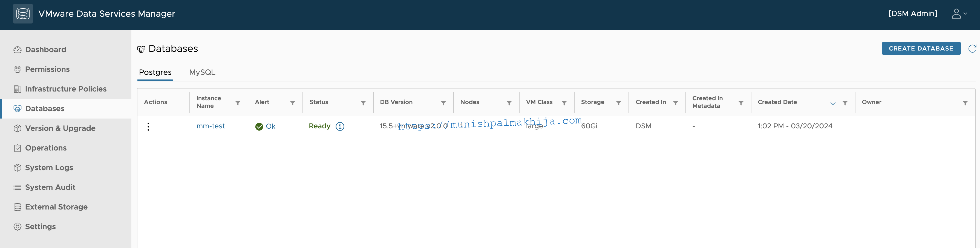Expand the user account dropdown
The height and width of the screenshot is (248, 980).
coord(959,14)
